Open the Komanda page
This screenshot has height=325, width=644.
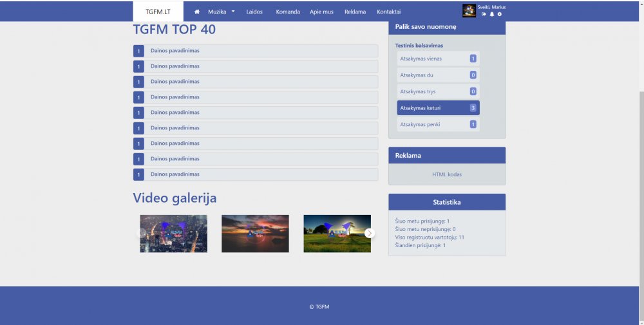[288, 12]
